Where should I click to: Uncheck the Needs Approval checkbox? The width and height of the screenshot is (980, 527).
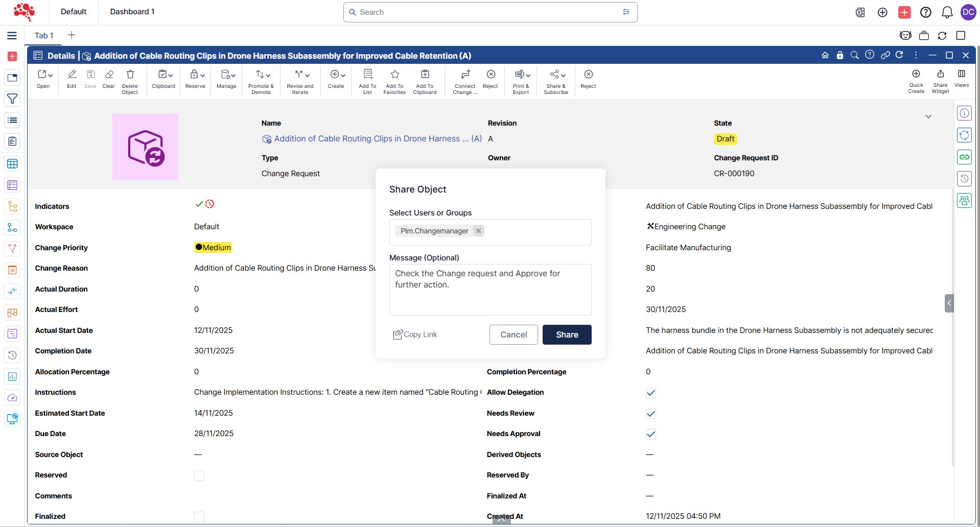pos(650,435)
